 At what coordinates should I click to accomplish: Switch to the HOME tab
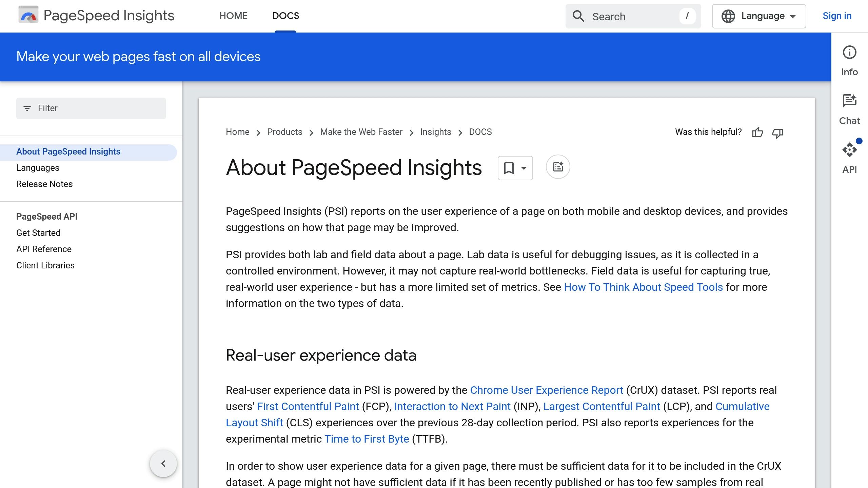(233, 16)
